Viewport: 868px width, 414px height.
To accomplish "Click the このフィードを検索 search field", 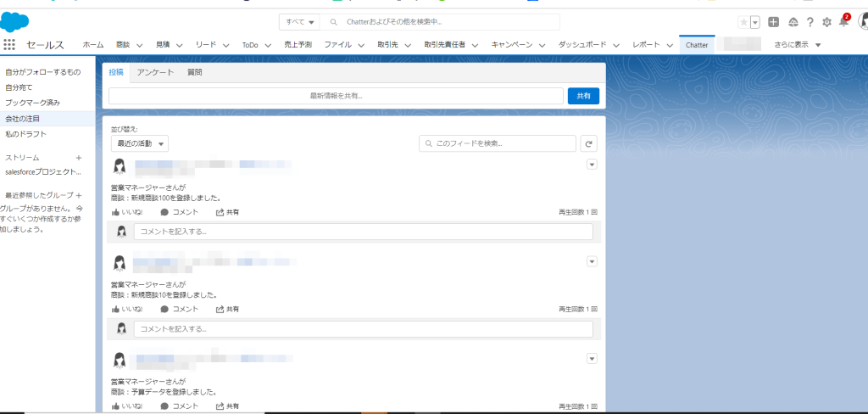I will [497, 143].
